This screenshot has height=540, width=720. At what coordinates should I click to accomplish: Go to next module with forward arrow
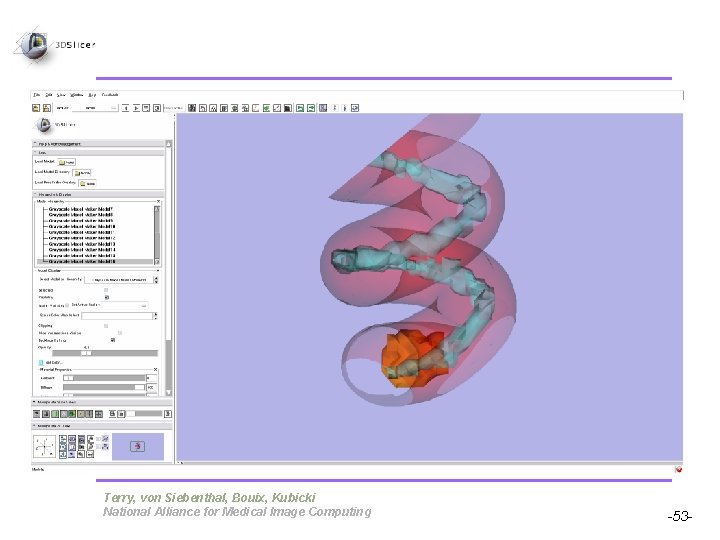pos(136,108)
